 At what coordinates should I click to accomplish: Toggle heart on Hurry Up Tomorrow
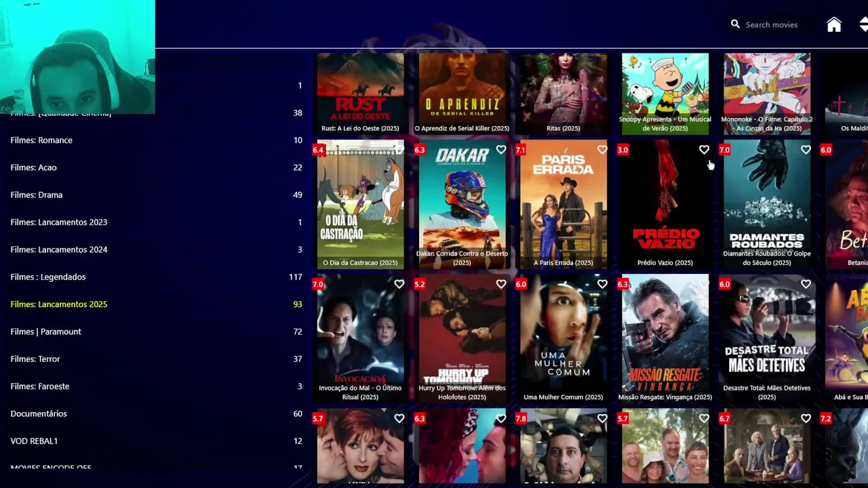[500, 284]
